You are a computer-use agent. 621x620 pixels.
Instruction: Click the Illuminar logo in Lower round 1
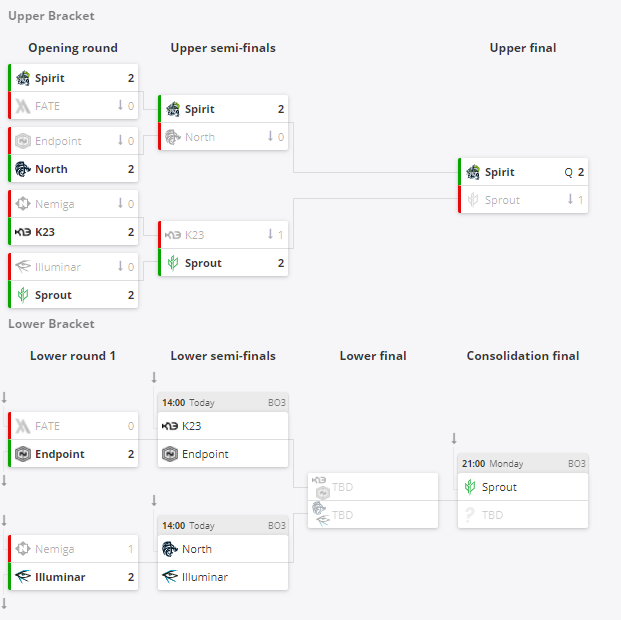click(22, 577)
